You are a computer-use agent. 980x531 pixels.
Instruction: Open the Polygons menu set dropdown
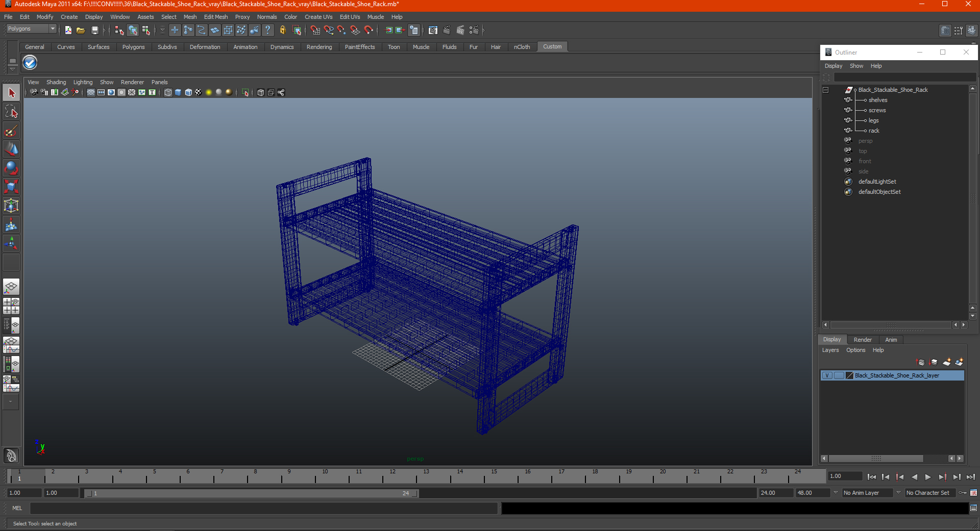pyautogui.click(x=31, y=29)
